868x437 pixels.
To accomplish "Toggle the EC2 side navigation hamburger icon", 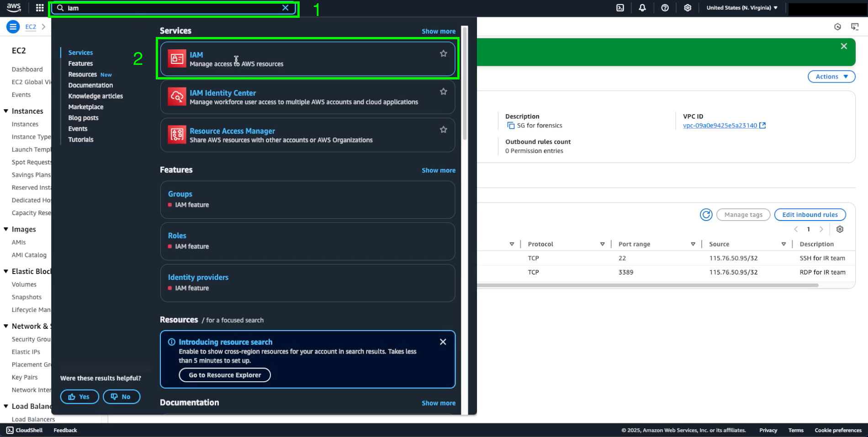I will [13, 27].
